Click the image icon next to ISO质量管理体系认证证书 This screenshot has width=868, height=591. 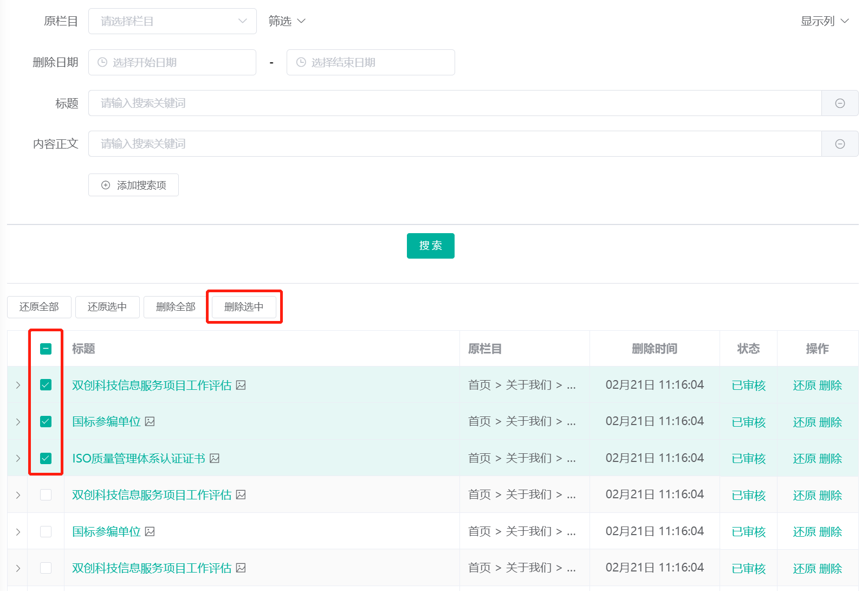(215, 458)
